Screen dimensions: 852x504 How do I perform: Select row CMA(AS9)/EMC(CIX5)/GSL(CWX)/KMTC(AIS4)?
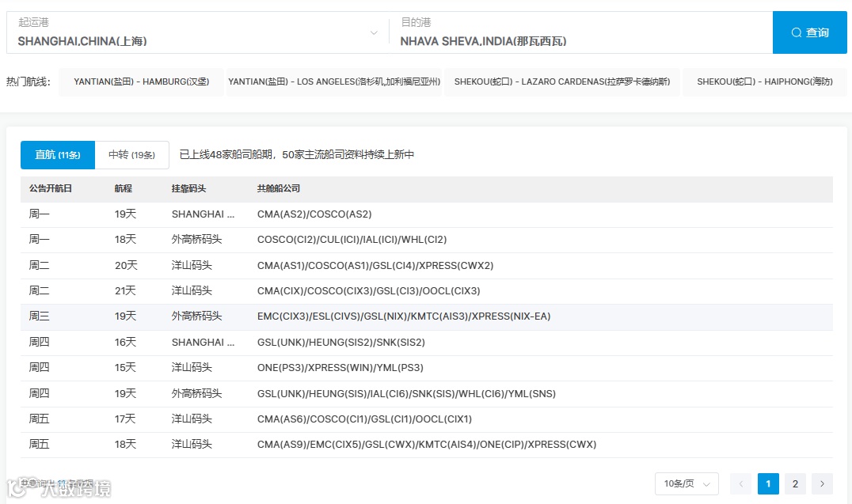click(427, 445)
